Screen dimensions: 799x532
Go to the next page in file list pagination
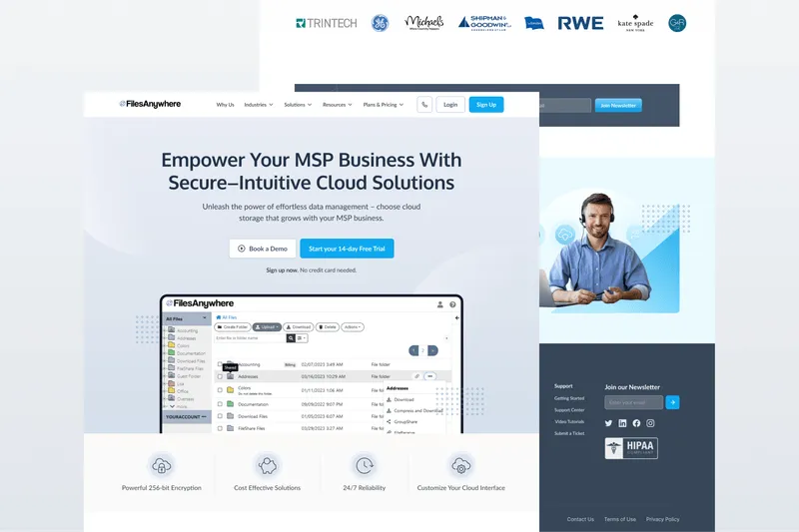(432, 350)
